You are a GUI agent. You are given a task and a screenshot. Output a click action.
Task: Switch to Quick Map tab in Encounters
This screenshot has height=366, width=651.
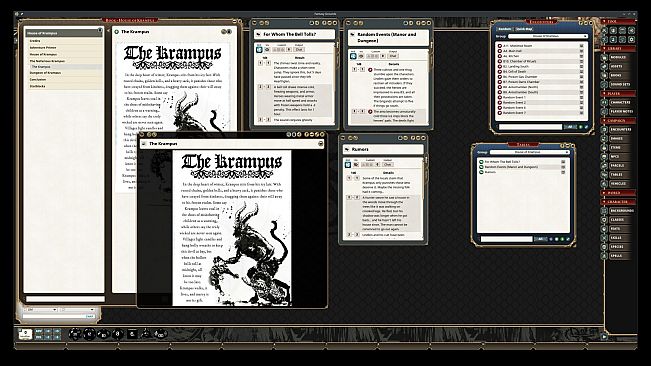pos(524,29)
